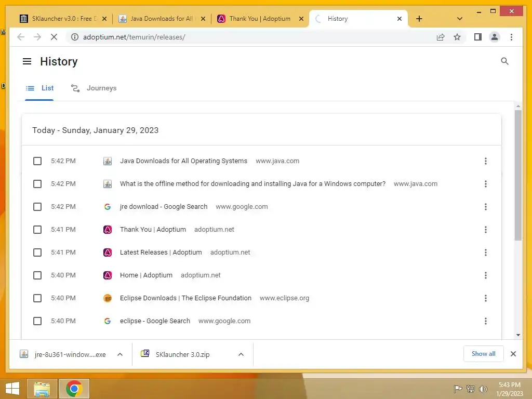The width and height of the screenshot is (532, 399).
Task: Check the Thank You Adoptium entry
Action: [x=37, y=230]
